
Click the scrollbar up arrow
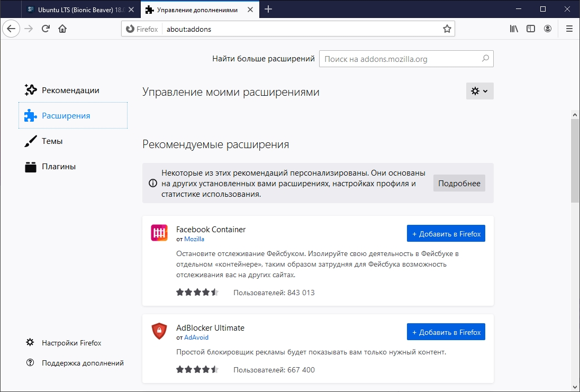(x=575, y=115)
